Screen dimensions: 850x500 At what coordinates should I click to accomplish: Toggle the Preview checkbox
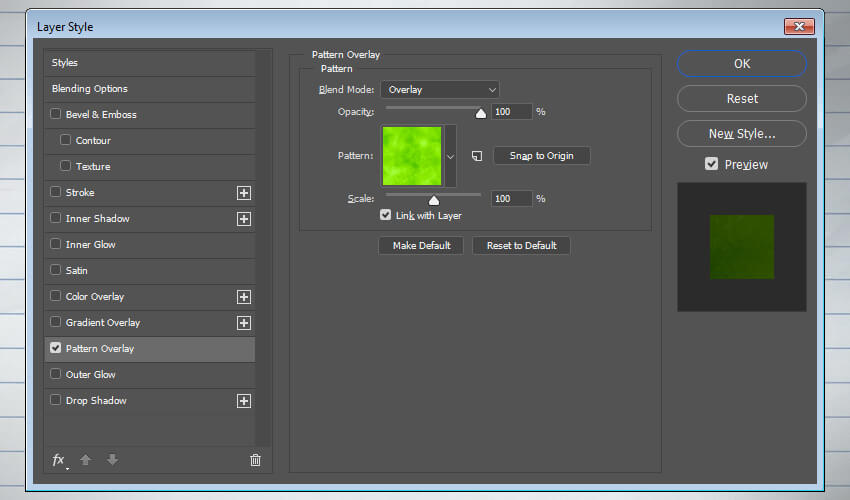(x=711, y=164)
